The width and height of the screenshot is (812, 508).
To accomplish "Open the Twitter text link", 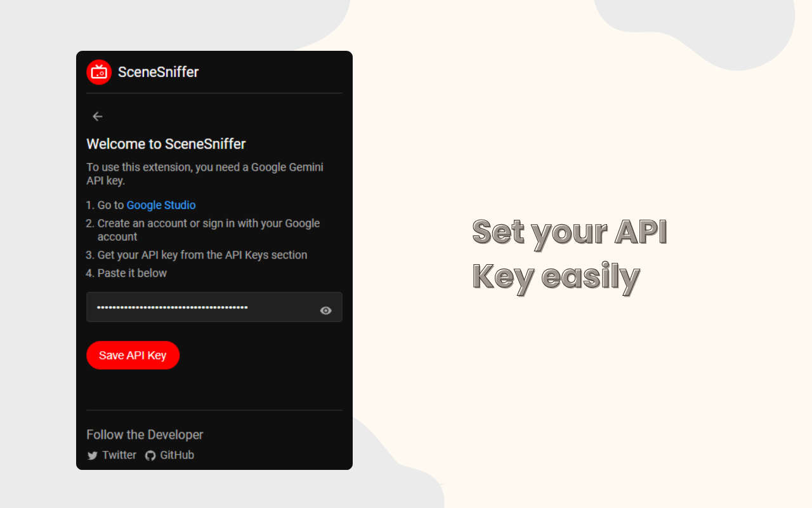I will click(x=119, y=455).
